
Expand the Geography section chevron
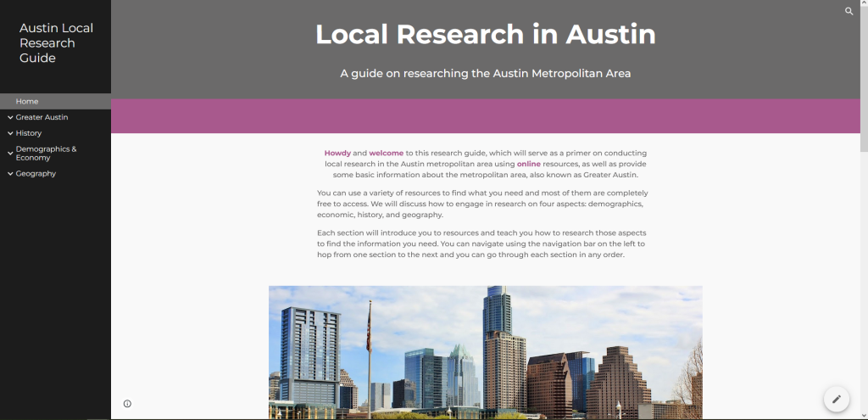[10, 174]
